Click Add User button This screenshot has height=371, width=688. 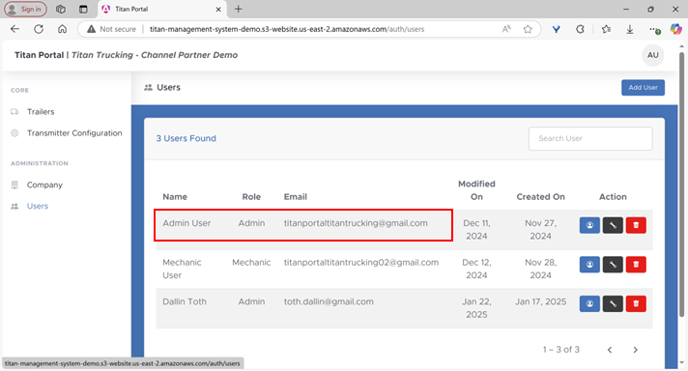643,87
